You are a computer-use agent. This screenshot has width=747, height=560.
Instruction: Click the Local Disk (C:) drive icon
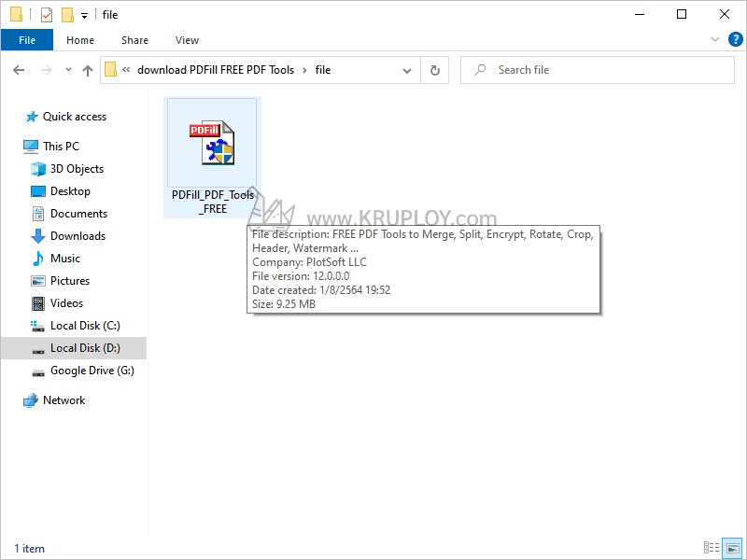(37, 326)
